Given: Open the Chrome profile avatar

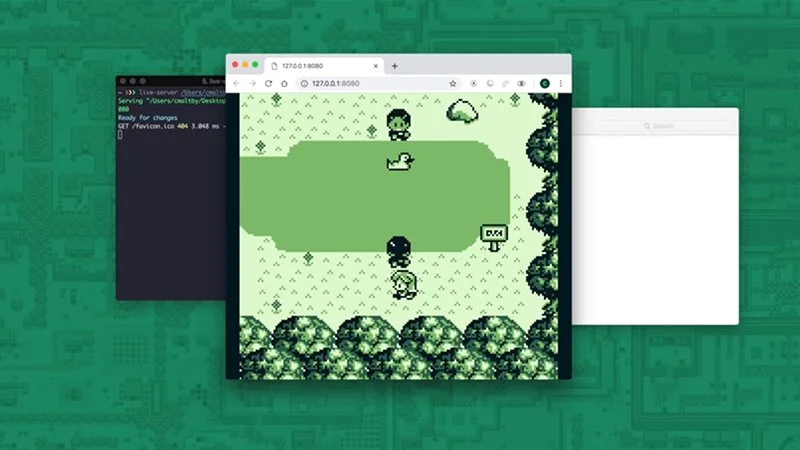Looking at the screenshot, I should click(x=544, y=84).
